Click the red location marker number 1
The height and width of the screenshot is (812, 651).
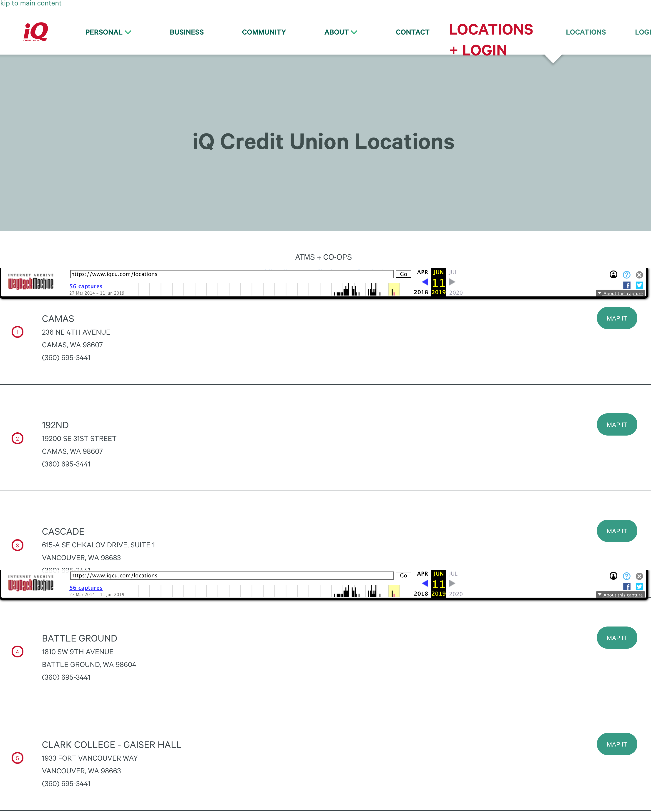[x=17, y=332]
